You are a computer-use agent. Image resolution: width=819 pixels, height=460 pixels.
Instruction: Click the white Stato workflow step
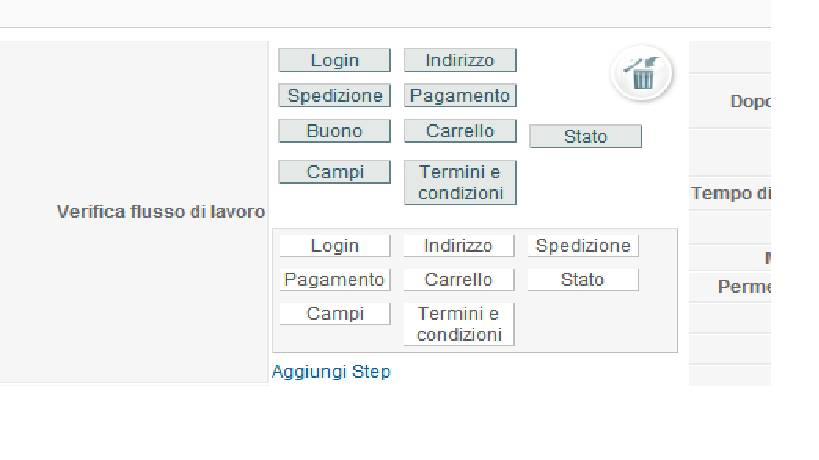pyautogui.click(x=583, y=280)
